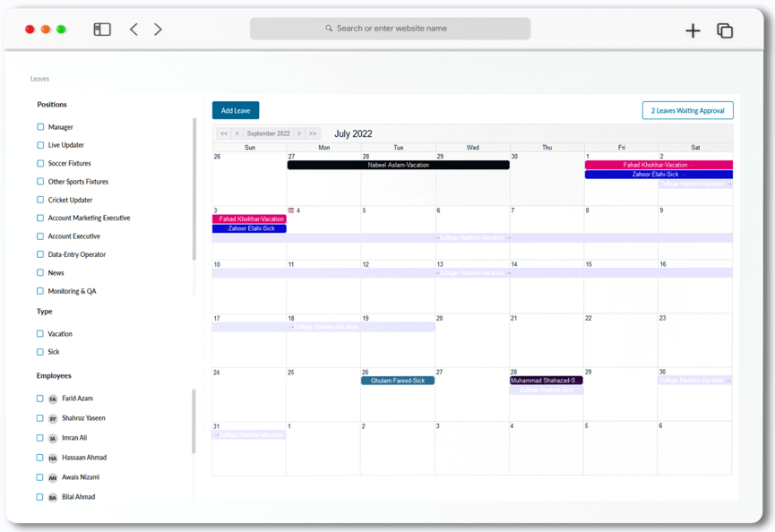This screenshot has width=775, height=532.
Task: Select the checkbox for Imran Ali
Action: click(x=39, y=438)
